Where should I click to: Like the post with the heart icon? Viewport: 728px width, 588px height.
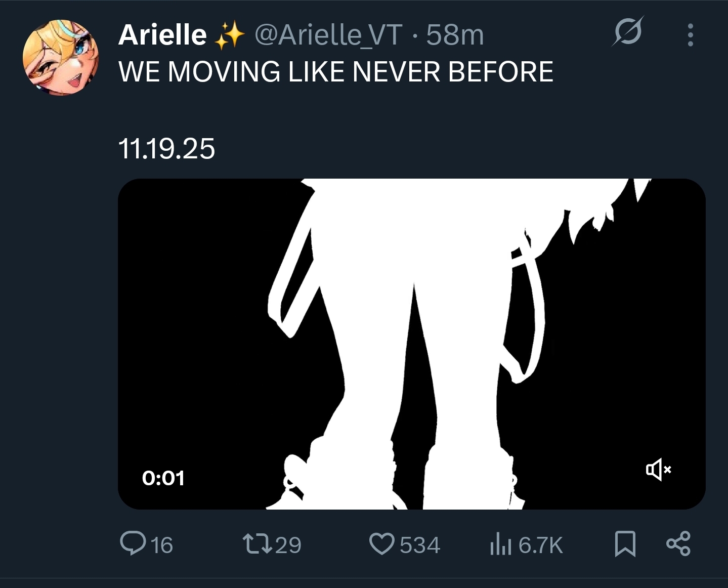click(382, 544)
